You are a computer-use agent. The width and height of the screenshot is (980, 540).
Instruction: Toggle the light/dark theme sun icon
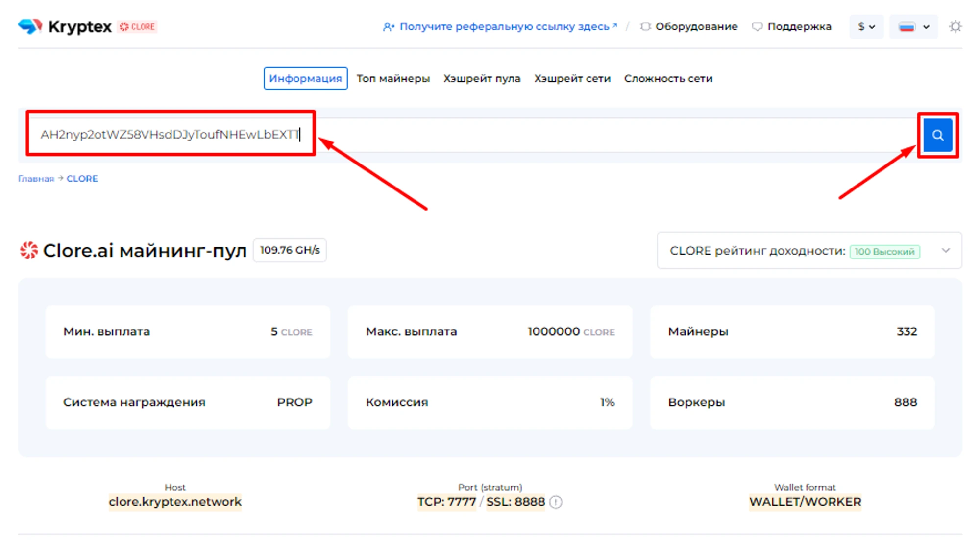955,26
